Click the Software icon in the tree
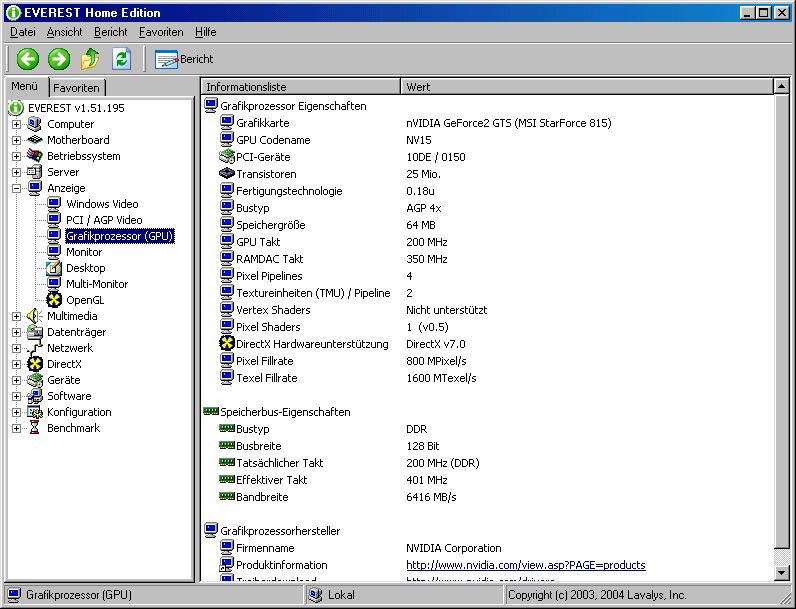796x609 pixels. point(35,396)
